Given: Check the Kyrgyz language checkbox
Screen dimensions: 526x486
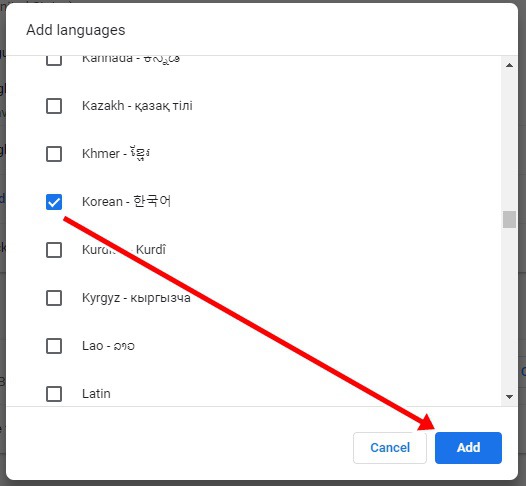Looking at the screenshot, I should click(54, 298).
